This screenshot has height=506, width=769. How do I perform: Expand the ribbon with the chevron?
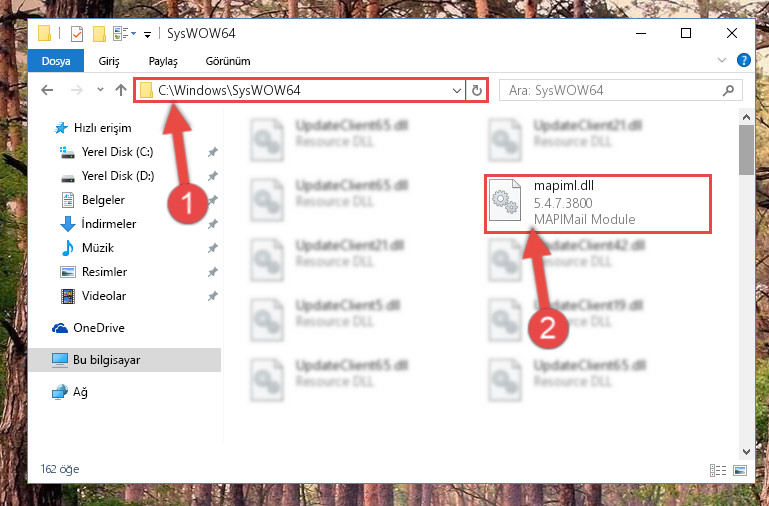(722, 60)
